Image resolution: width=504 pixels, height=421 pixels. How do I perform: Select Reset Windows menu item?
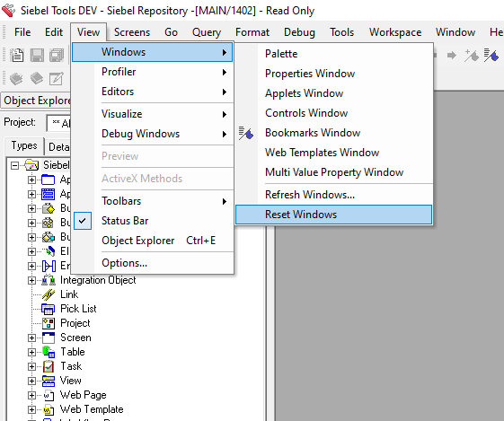333,215
